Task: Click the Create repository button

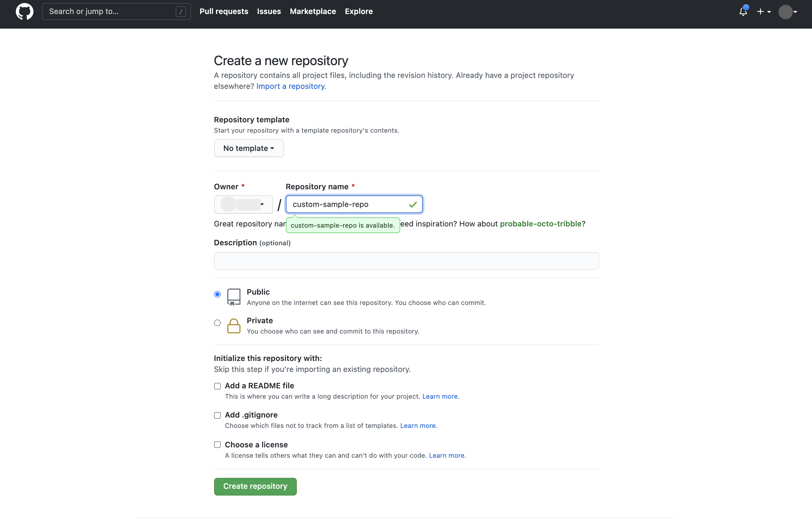Action: [x=255, y=486]
